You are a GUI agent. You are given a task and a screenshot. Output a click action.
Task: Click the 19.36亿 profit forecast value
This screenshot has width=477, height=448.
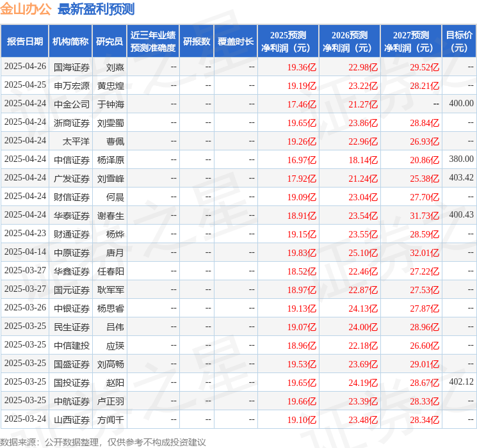(302, 67)
